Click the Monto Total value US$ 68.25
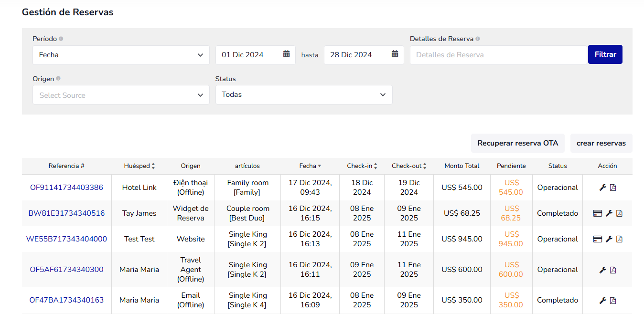644x314 pixels. [x=462, y=213]
